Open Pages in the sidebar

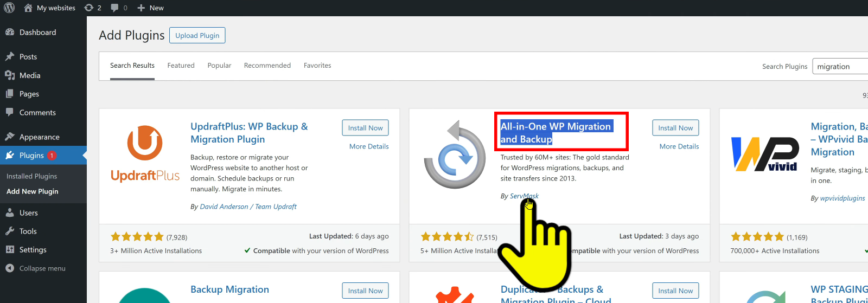pos(29,94)
